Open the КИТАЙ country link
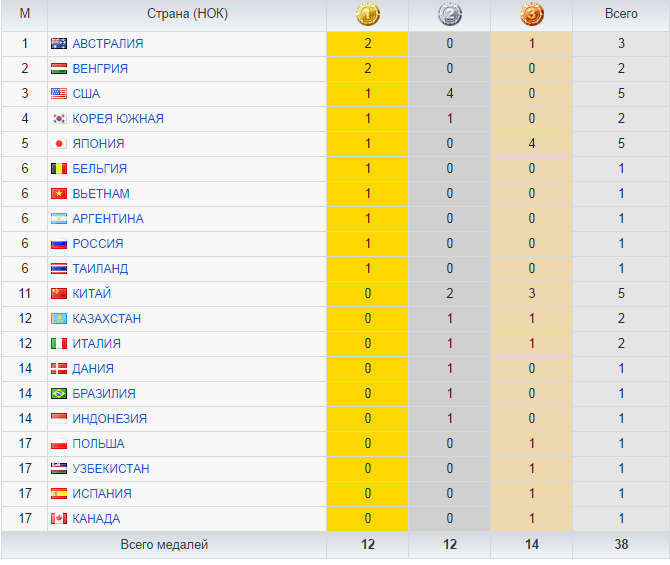This screenshot has width=670, height=565. coord(92,294)
